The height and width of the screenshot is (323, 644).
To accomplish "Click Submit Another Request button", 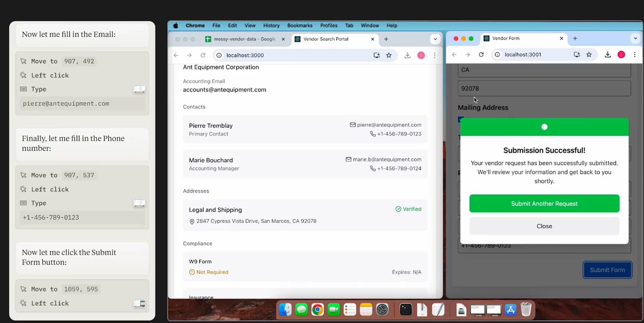I will pos(544,204).
